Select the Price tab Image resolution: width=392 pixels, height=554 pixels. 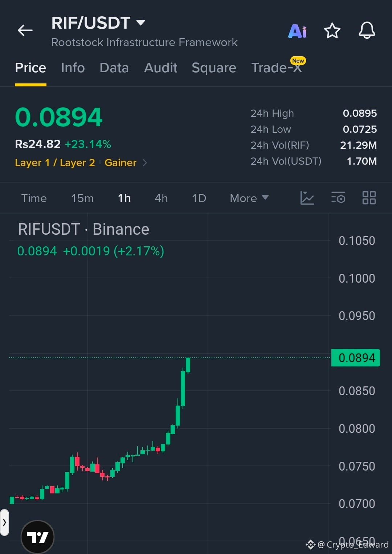[30, 68]
